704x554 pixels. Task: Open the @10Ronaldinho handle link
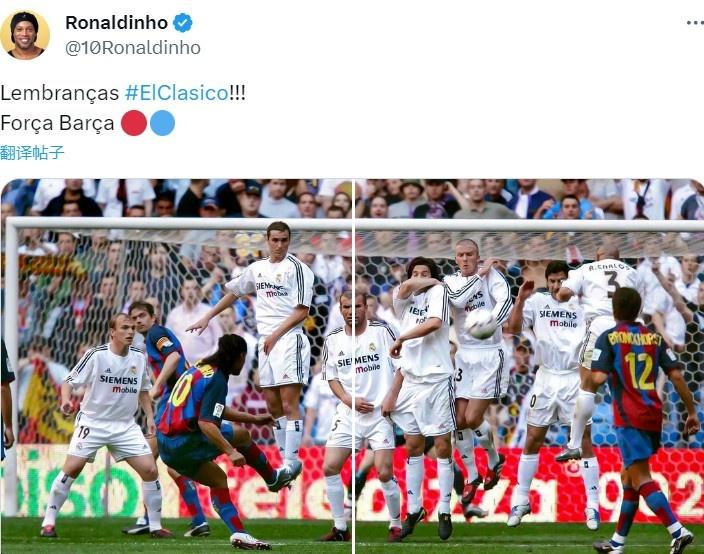pyautogui.click(x=133, y=48)
